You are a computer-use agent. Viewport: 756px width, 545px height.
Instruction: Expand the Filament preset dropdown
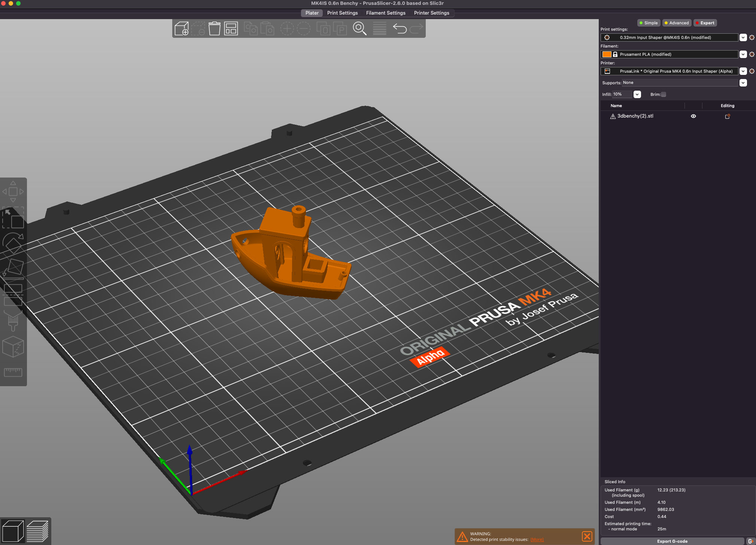[x=743, y=54]
